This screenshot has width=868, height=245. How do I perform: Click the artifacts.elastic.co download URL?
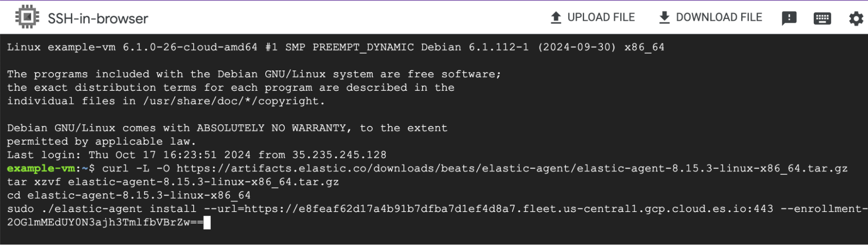click(512, 169)
